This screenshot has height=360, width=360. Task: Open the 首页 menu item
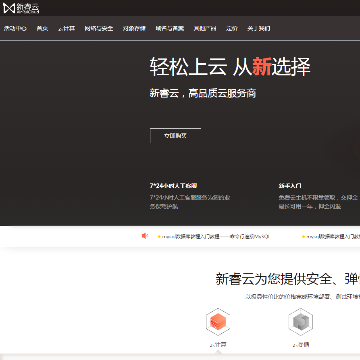tap(42, 29)
